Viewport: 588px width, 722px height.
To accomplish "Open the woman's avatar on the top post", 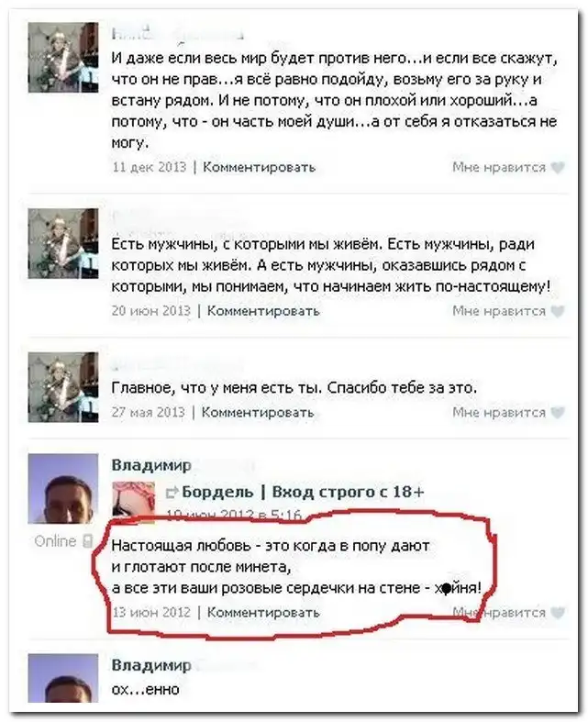I will [x=63, y=58].
